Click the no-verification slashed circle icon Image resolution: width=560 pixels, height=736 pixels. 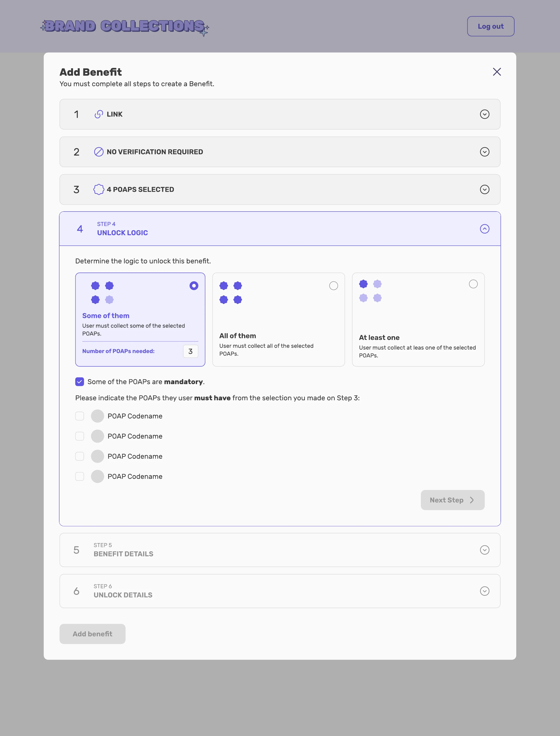coord(99,152)
